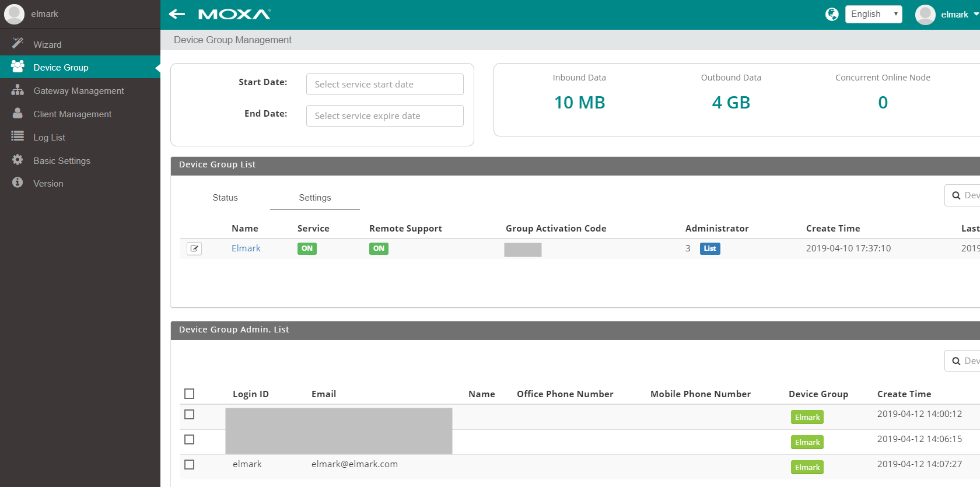Click the Elmark tag in 14:06:15 row
The image size is (980, 487).
pos(807,442)
